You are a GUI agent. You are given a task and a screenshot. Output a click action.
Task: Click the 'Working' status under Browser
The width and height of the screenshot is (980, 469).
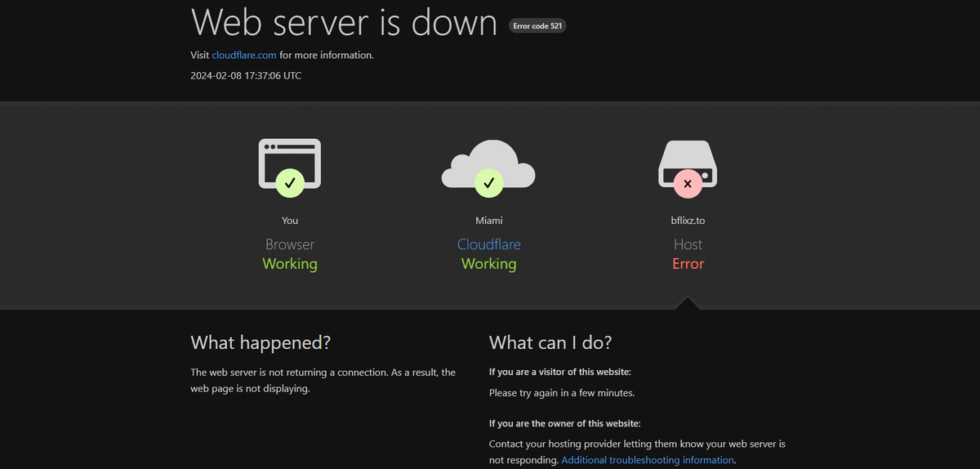[290, 264]
